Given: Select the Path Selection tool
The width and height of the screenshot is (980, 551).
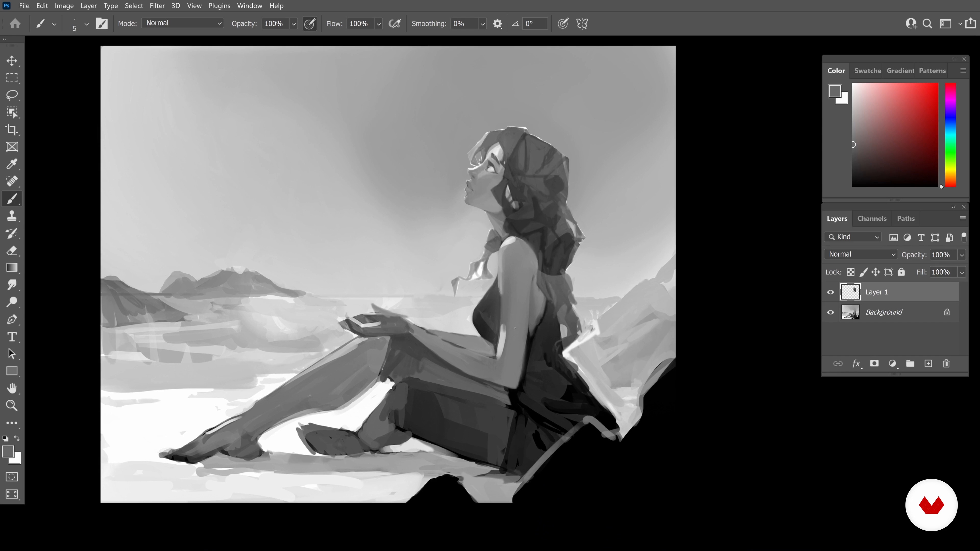Looking at the screenshot, I should [12, 354].
